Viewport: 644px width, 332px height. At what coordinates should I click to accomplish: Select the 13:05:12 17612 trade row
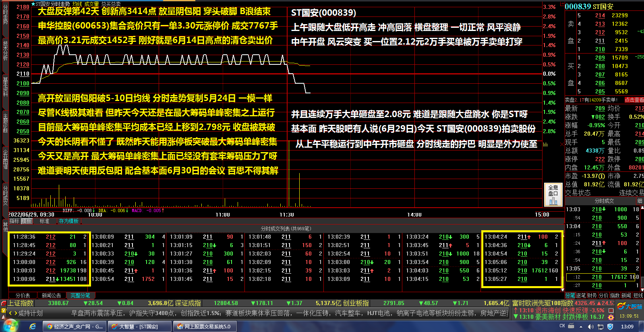522,270
